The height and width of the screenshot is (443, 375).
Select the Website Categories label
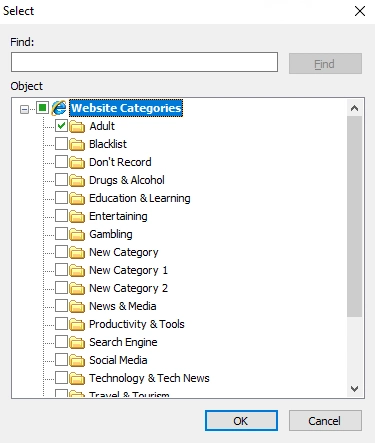126,108
